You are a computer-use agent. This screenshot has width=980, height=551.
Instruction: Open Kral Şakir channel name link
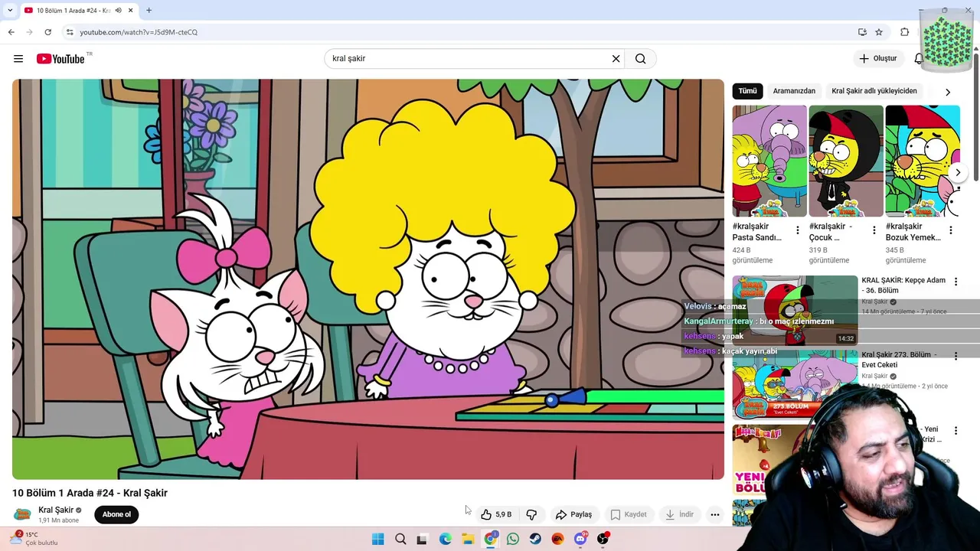coord(56,510)
